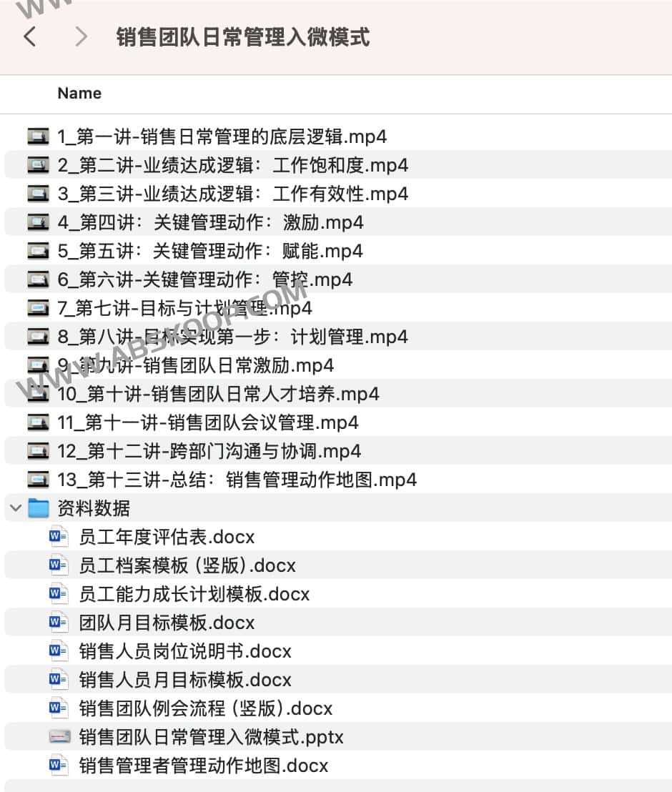Click window title 销售团队日常管理入微模式
This screenshot has width=672, height=792.
[243, 36]
